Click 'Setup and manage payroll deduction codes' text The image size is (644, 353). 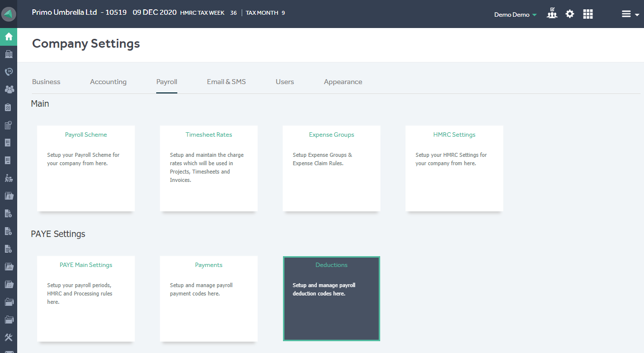pyautogui.click(x=324, y=289)
